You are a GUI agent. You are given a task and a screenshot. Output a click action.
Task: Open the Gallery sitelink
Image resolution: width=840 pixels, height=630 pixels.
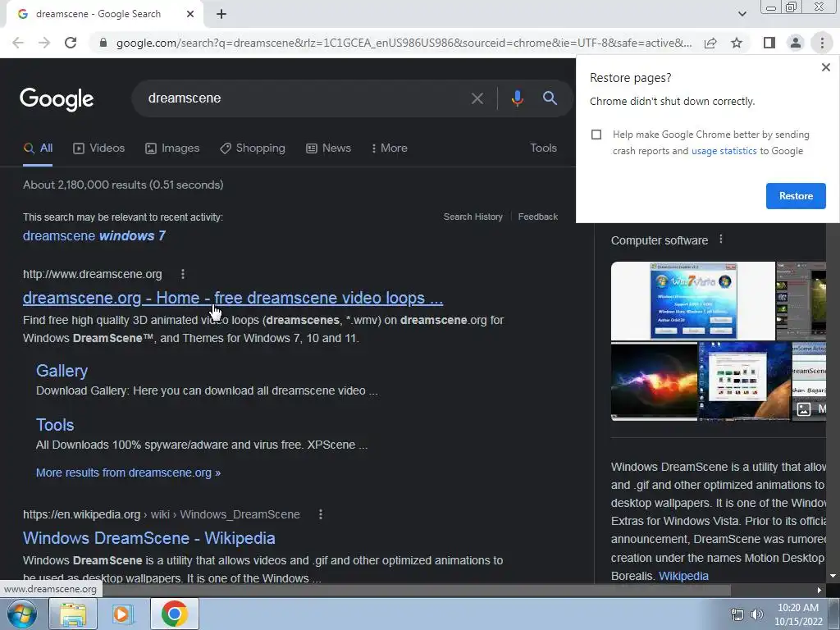pyautogui.click(x=62, y=371)
